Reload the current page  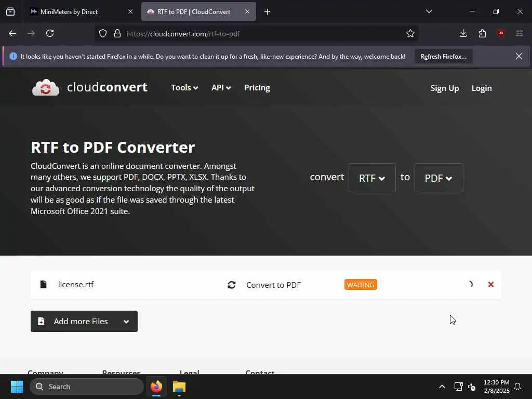(50, 33)
